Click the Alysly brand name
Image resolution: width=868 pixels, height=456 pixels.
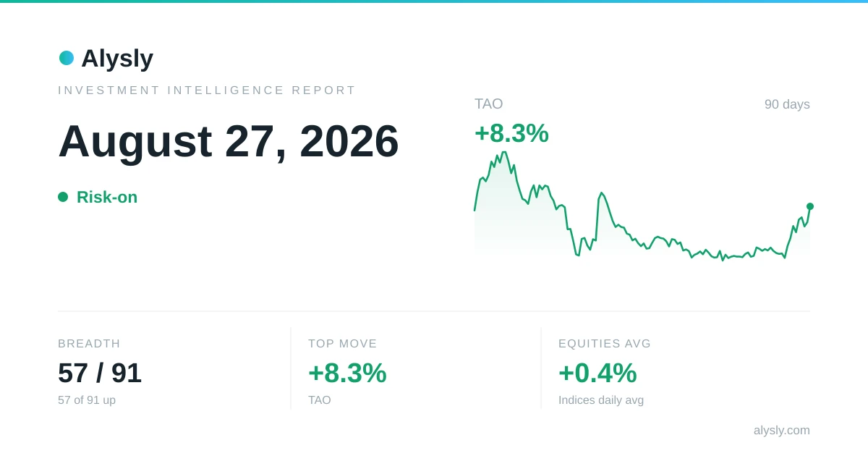tap(117, 58)
